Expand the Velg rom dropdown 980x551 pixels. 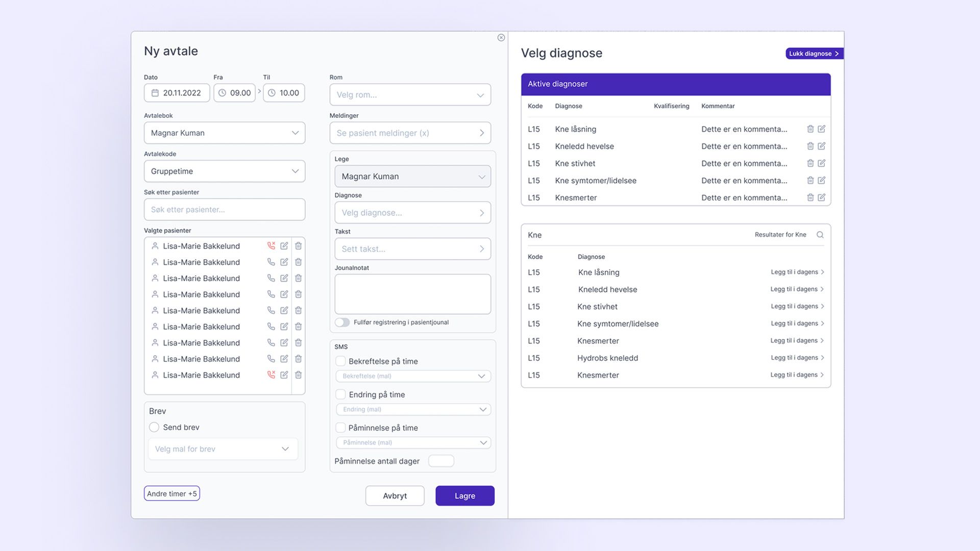coord(410,95)
